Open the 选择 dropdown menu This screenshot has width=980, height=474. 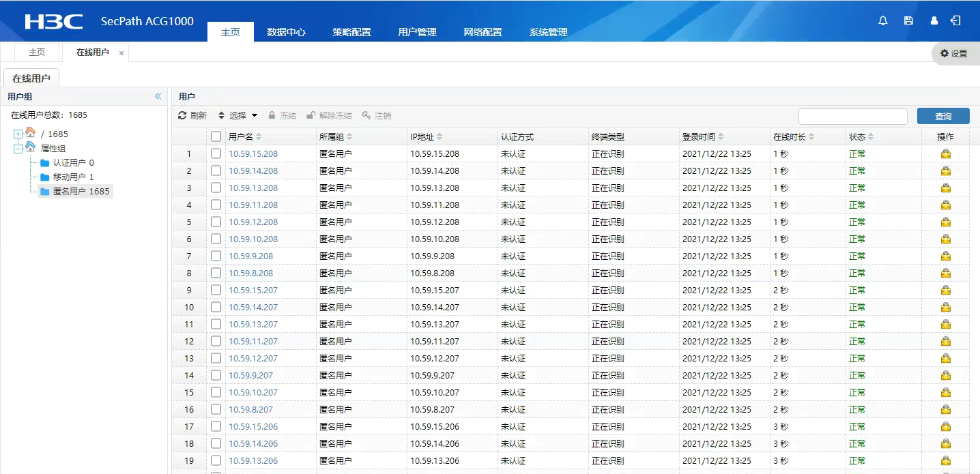237,116
